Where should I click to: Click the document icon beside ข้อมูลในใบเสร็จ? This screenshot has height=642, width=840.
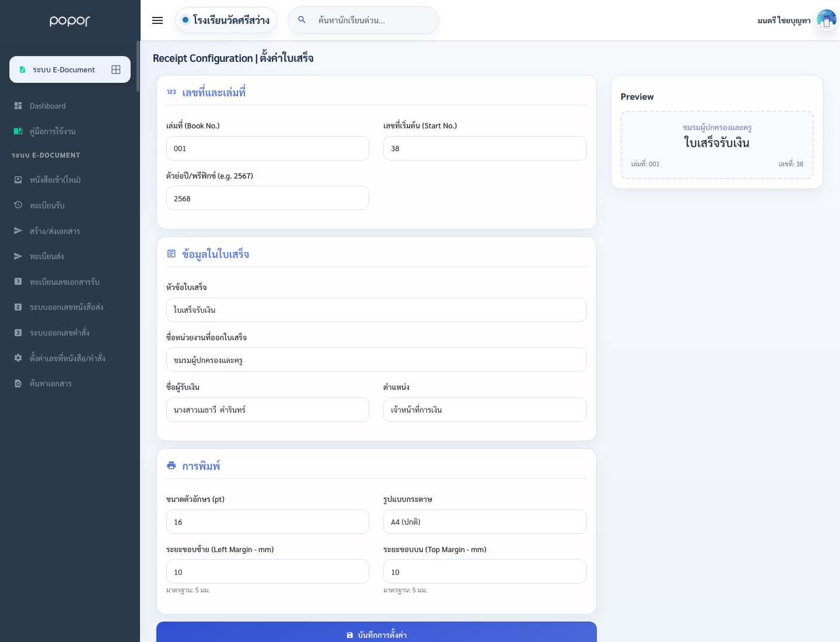click(x=171, y=254)
